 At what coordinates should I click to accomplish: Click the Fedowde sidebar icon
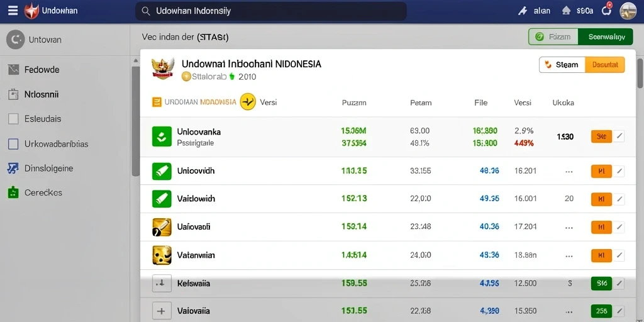(13, 70)
